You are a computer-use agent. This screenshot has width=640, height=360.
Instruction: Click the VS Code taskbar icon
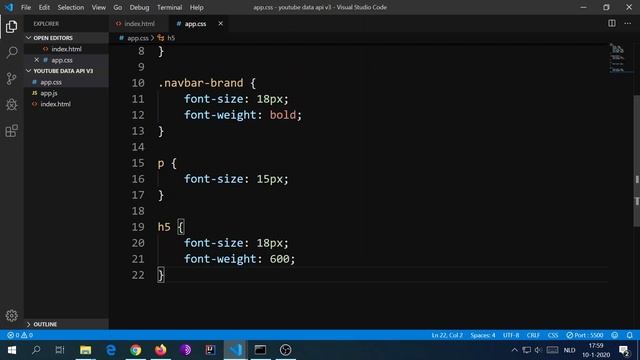tap(236, 350)
